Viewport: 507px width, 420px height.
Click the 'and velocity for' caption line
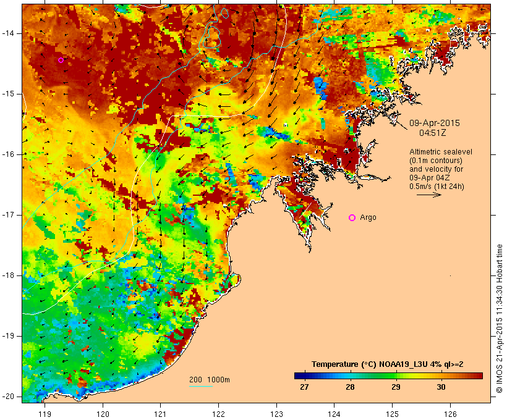pyautogui.click(x=436, y=169)
